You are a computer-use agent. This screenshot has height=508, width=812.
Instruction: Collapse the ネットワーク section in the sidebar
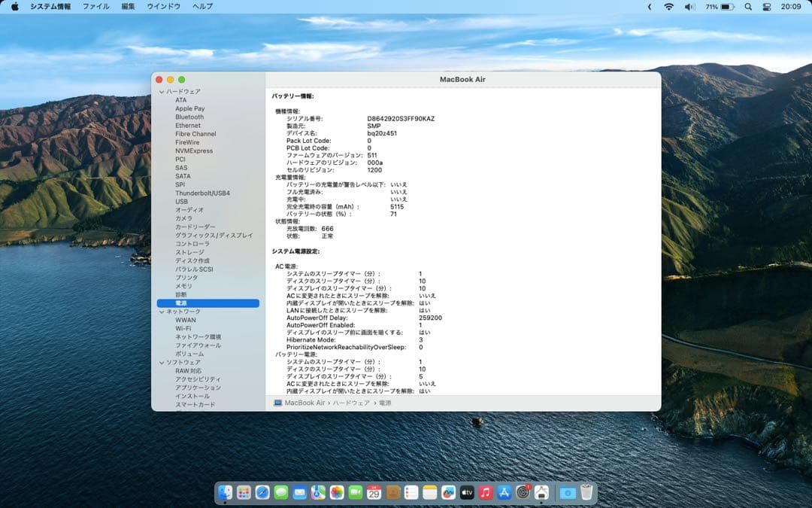click(161, 311)
